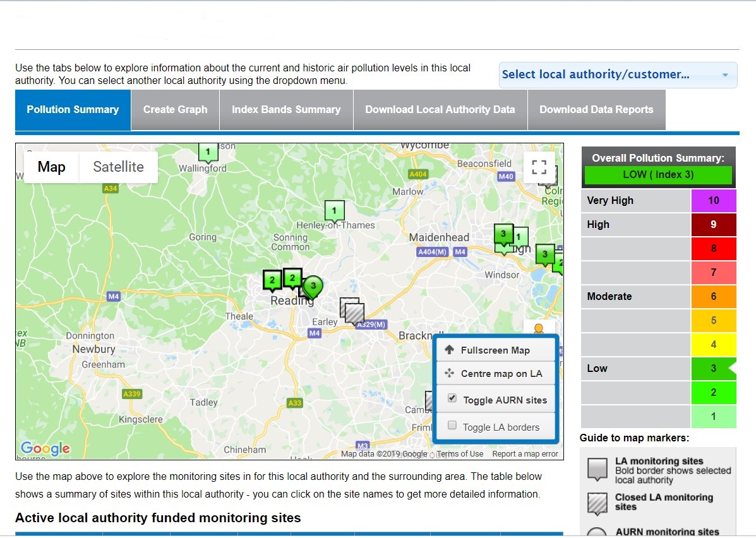Click the local authority dropdown arrow
Image resolution: width=756 pixels, height=538 pixels.
pyautogui.click(x=725, y=75)
